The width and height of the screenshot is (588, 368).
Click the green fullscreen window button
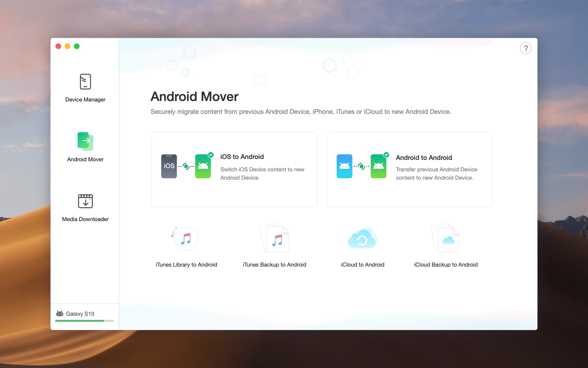pos(77,46)
